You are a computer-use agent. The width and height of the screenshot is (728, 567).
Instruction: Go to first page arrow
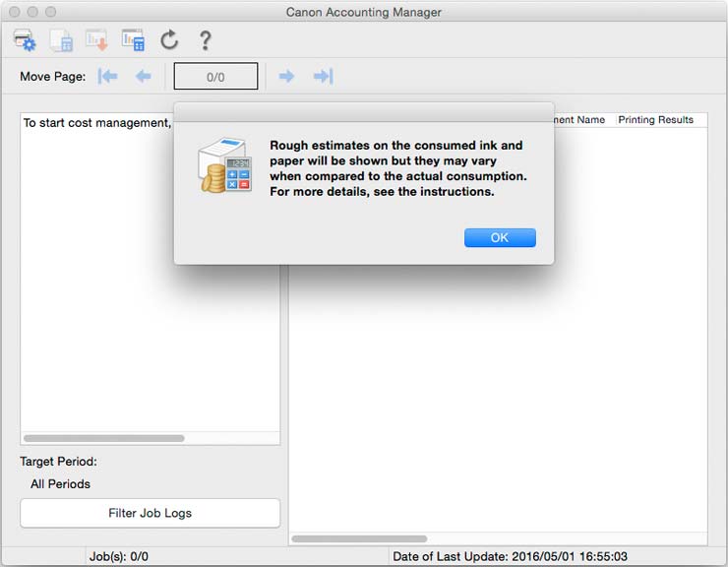point(107,76)
